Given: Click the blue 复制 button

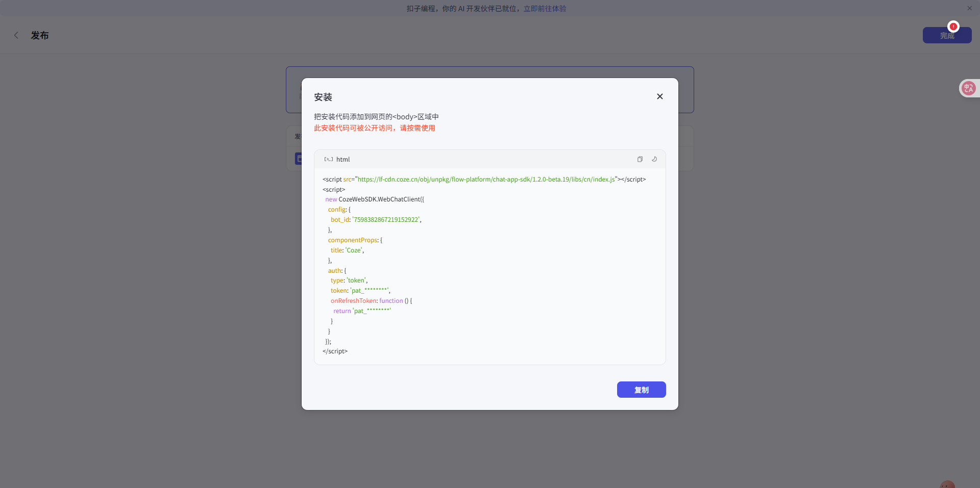Looking at the screenshot, I should [641, 390].
